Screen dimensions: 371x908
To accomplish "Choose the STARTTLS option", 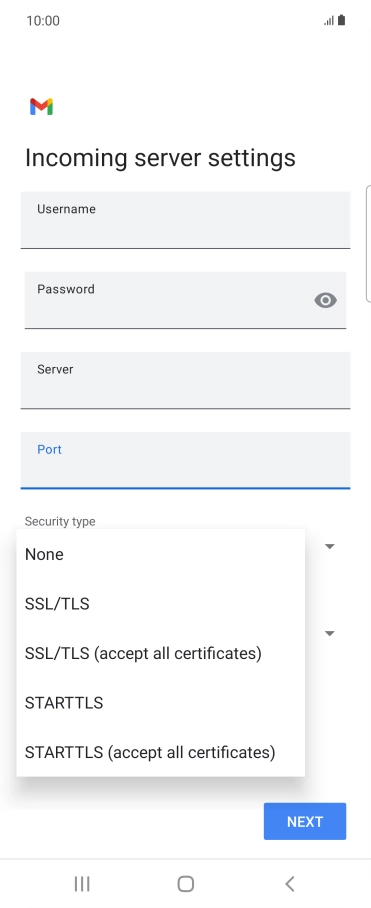I will coord(161,703).
